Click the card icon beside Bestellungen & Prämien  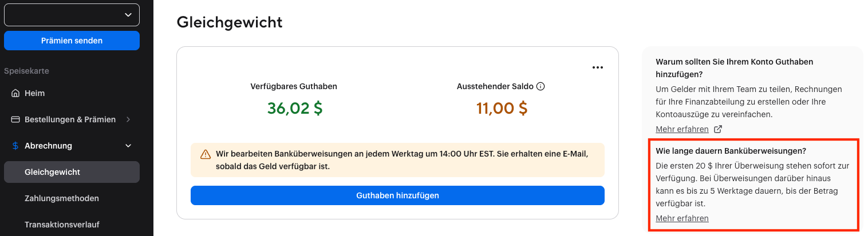15,119
